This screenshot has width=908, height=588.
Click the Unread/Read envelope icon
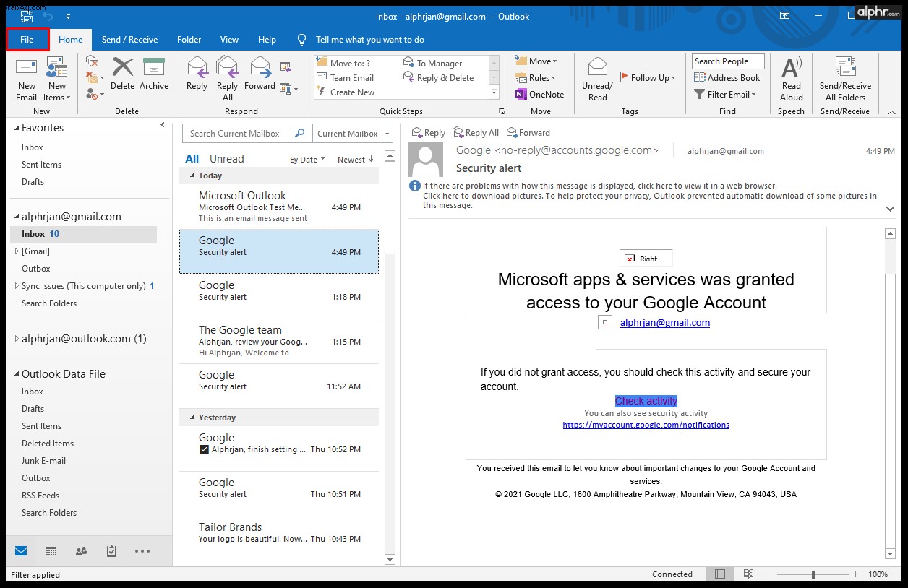pyautogui.click(x=598, y=67)
